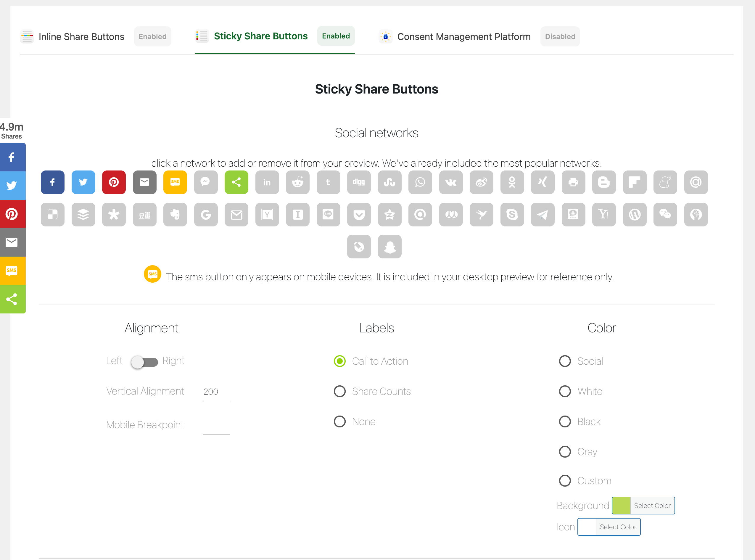Image resolution: width=755 pixels, height=560 pixels.
Task: Switch to the Inline Share Buttons tab
Action: point(81,37)
